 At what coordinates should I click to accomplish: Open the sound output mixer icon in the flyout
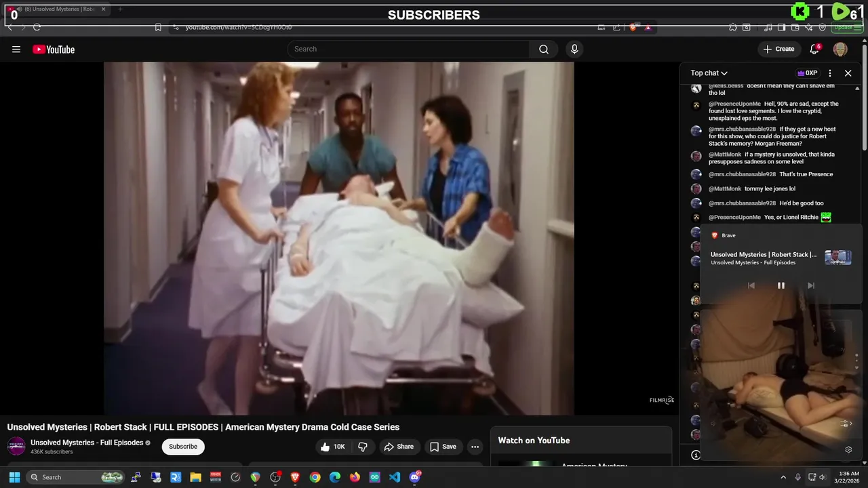(x=846, y=424)
